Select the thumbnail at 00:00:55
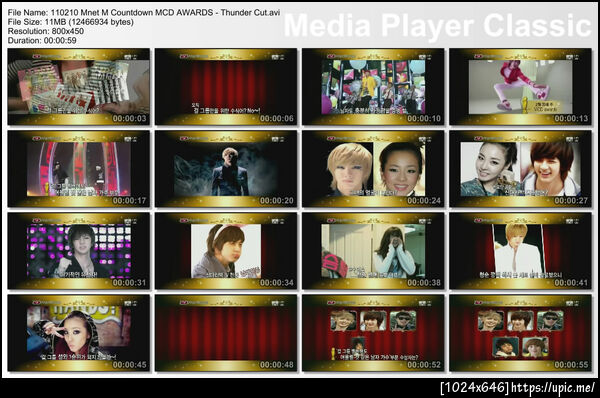Screen dimensions: 600x398 click(x=520, y=333)
